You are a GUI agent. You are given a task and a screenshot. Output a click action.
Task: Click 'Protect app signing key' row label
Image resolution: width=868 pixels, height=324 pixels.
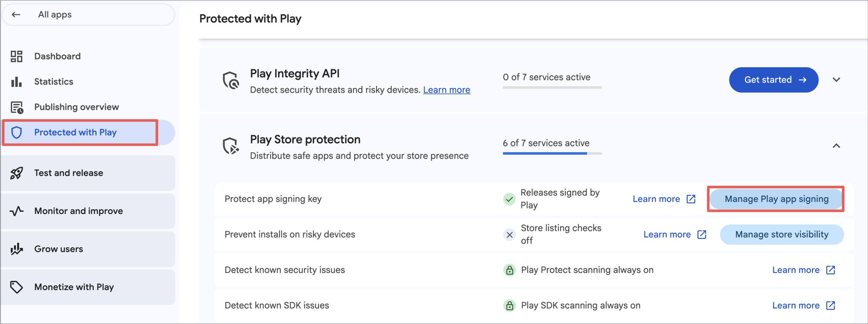pos(273,199)
